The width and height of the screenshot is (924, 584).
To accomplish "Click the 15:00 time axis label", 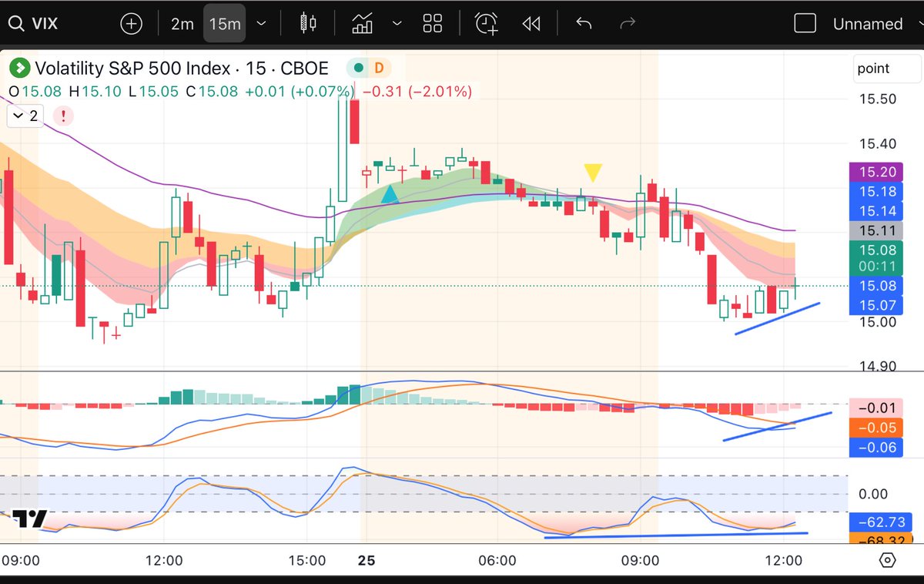I will tap(307, 561).
